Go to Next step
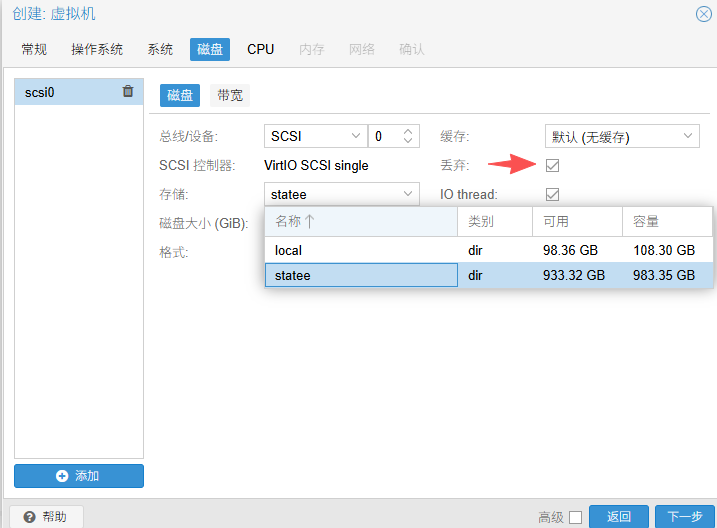This screenshot has height=528, width=717. (685, 516)
